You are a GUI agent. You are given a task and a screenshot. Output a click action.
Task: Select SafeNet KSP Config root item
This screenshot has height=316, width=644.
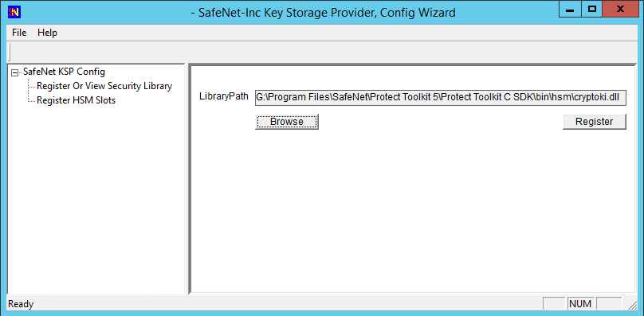64,72
